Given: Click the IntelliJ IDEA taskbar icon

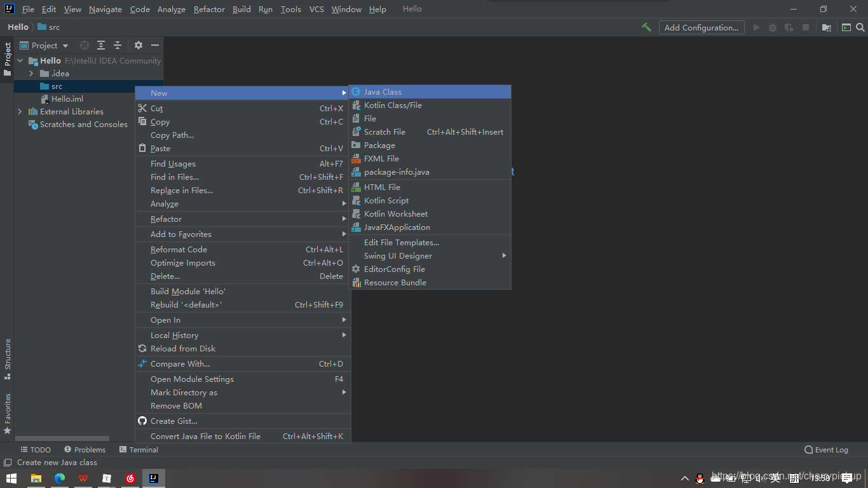Looking at the screenshot, I should point(153,478).
